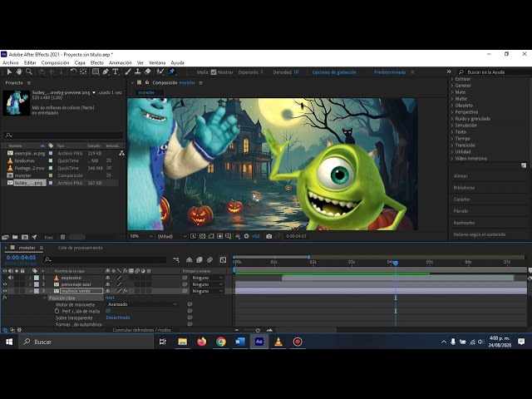532x399 pixels.
Task: Select the Eraser tool
Action: [x=147, y=71]
